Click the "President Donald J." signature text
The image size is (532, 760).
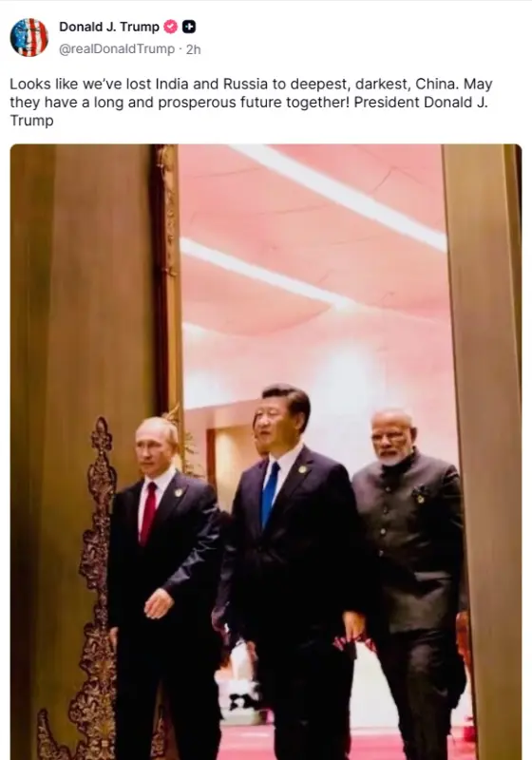[x=421, y=103]
